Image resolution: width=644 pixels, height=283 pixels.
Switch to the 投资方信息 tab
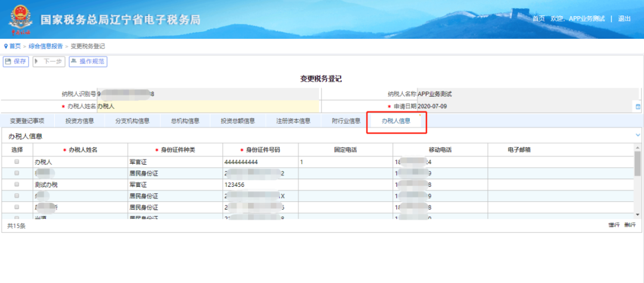click(80, 121)
